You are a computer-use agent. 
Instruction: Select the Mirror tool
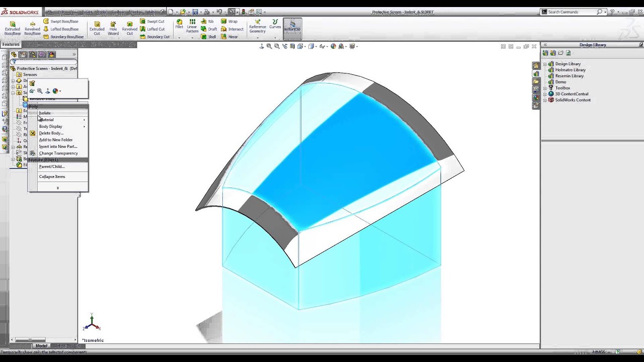click(229, 37)
